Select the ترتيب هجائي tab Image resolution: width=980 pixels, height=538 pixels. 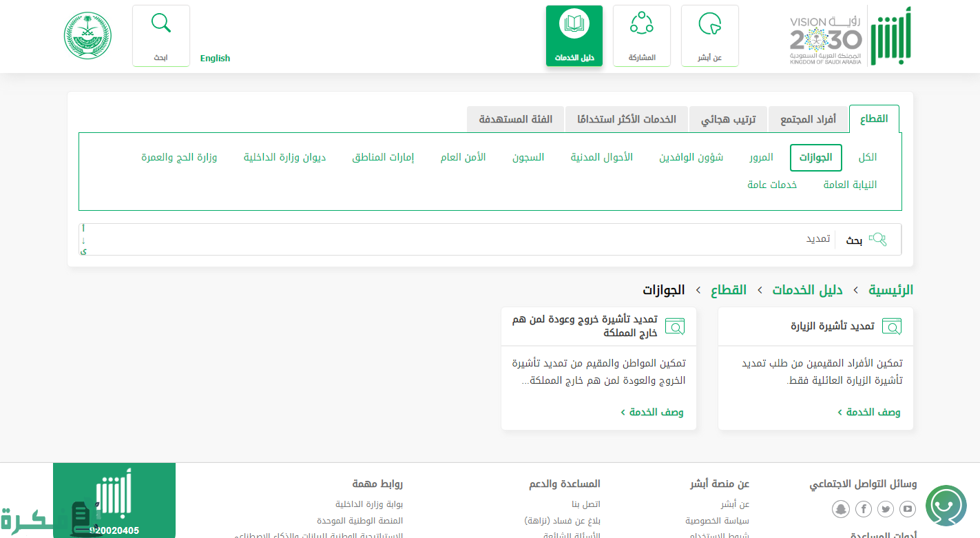tap(728, 119)
